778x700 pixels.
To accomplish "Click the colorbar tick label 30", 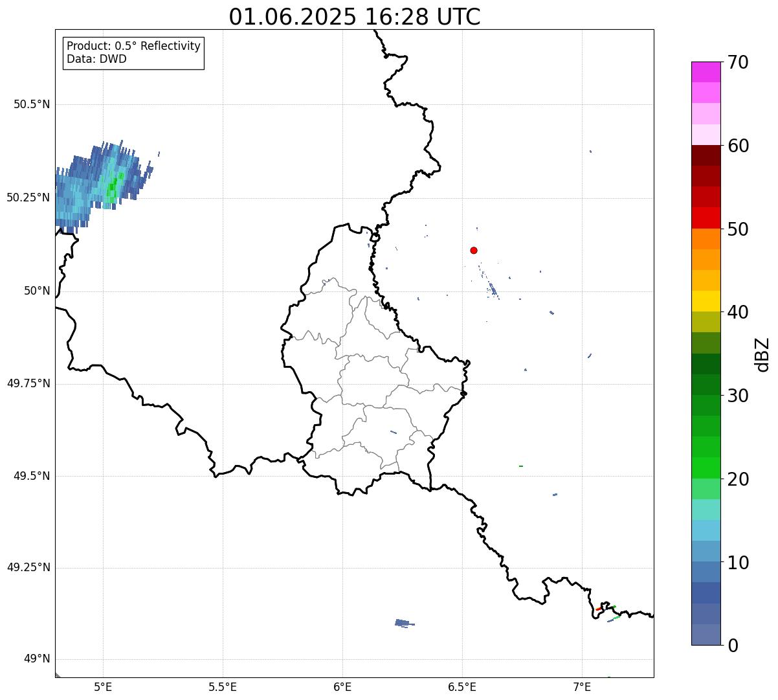I will 738,396.
